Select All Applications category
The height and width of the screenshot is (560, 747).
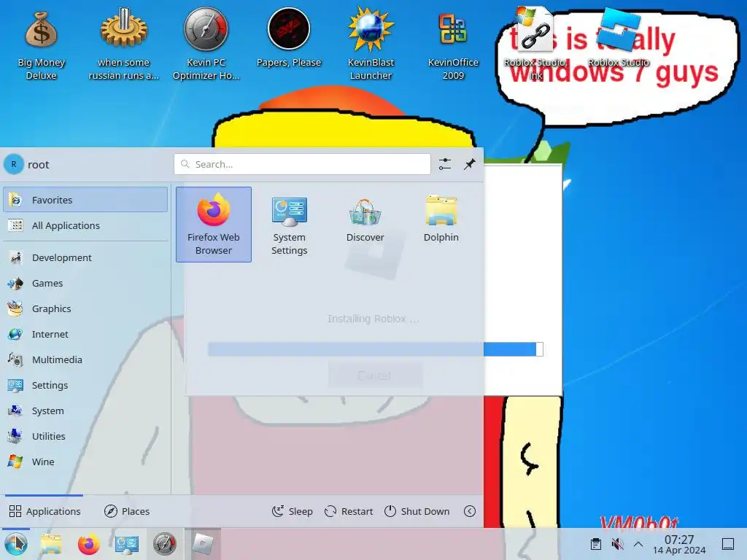(85, 225)
